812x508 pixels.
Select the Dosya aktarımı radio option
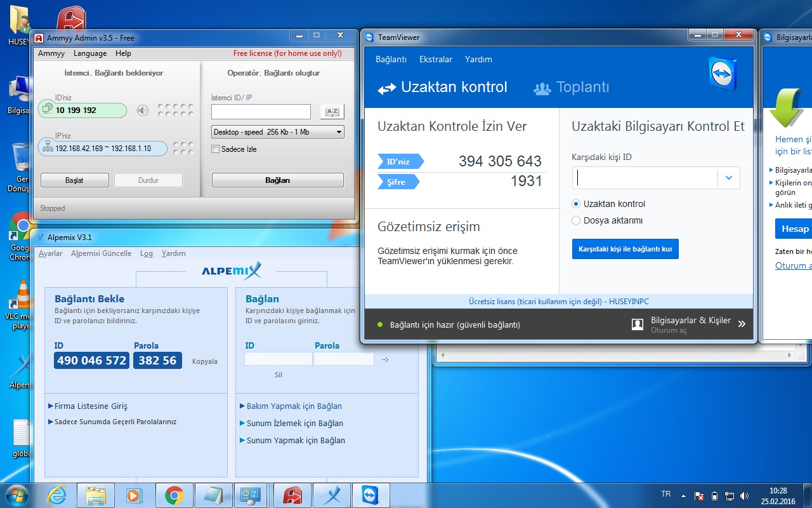[x=576, y=220]
